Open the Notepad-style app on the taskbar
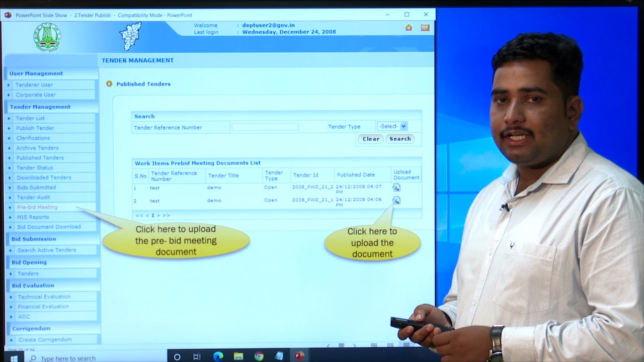 pyautogui.click(x=279, y=356)
